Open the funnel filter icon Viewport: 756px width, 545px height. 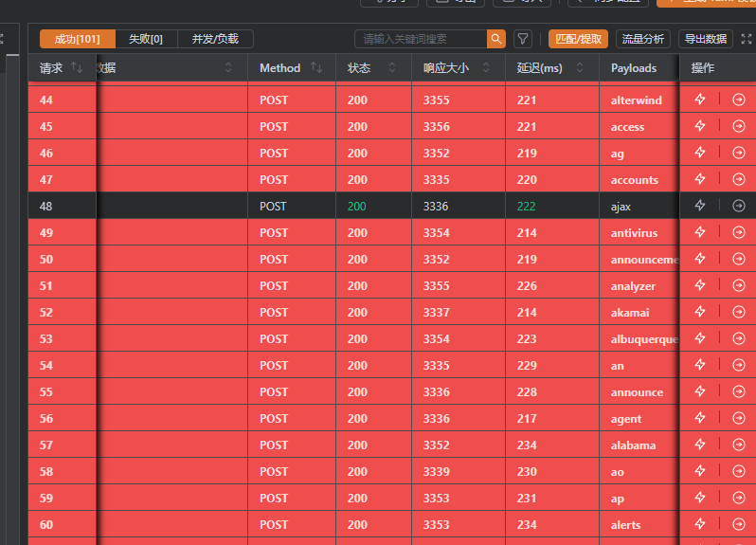point(523,39)
